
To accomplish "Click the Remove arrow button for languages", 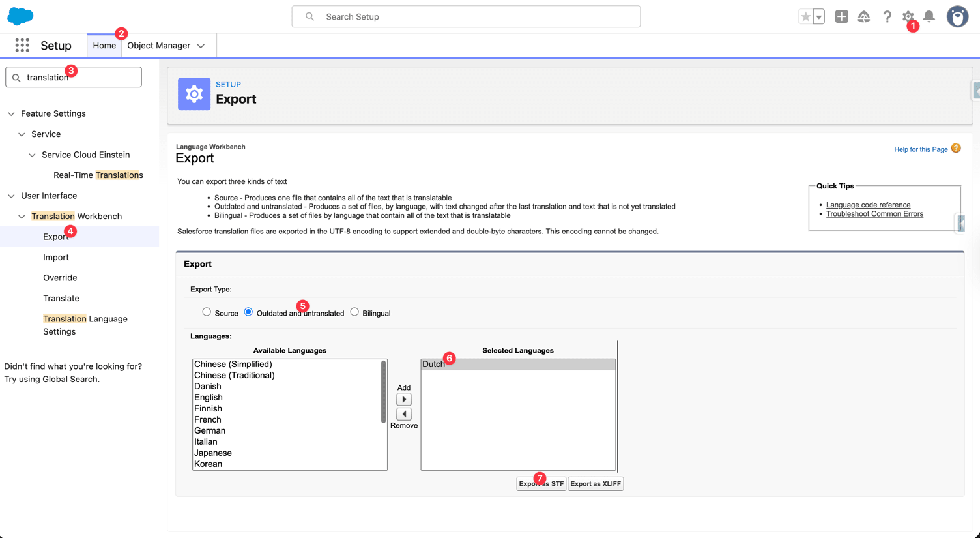I will [x=404, y=414].
